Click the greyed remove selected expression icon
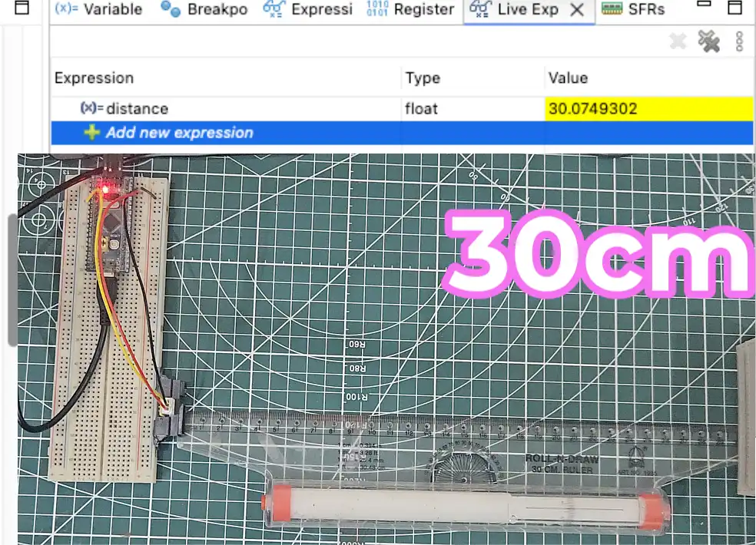Screen dimensions: 756x545 point(678,41)
